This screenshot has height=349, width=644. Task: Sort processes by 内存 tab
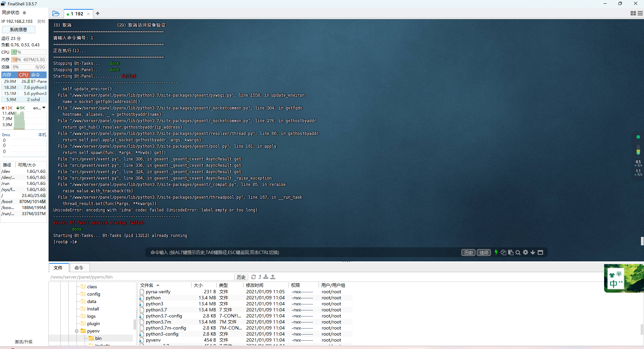pyautogui.click(x=9, y=75)
